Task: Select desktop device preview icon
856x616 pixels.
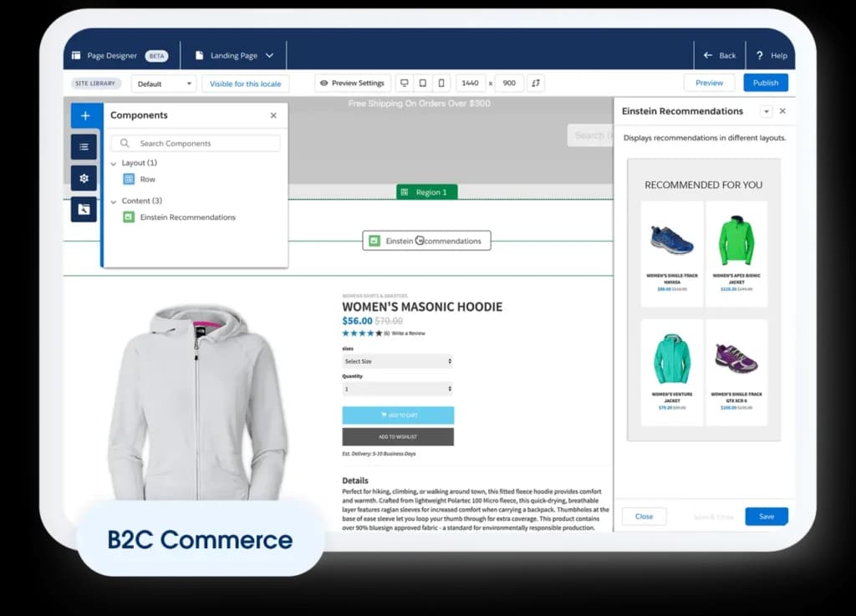Action: [x=404, y=83]
